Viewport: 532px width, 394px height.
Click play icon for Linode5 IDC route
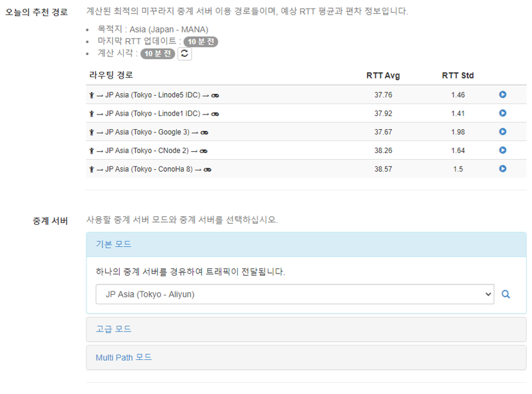coord(503,95)
